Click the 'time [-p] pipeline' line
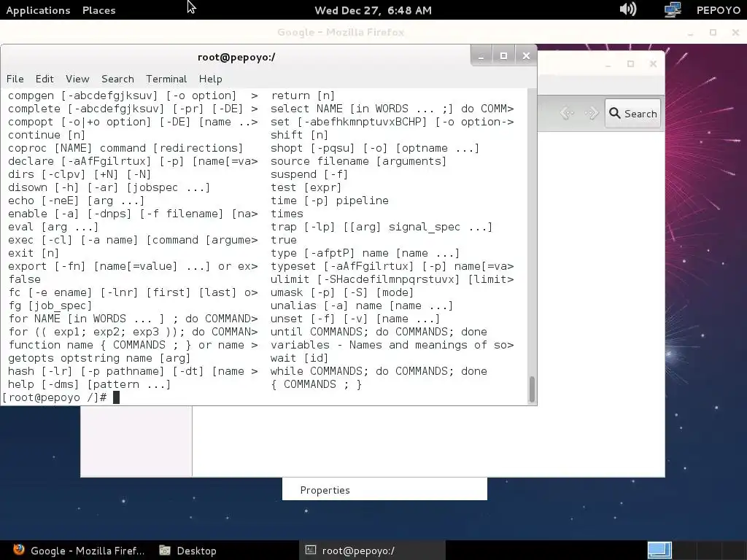Image resolution: width=747 pixels, height=560 pixels. 329,201
